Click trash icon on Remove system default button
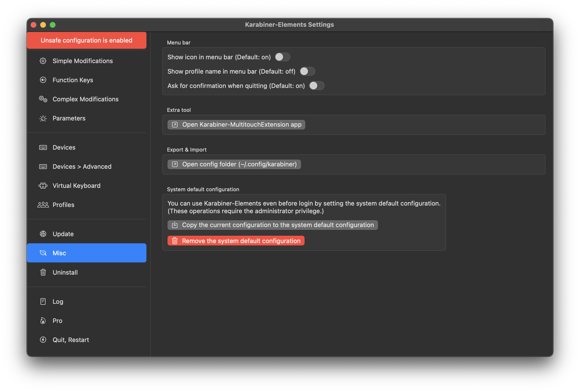The height and width of the screenshot is (392, 580). pyautogui.click(x=175, y=241)
